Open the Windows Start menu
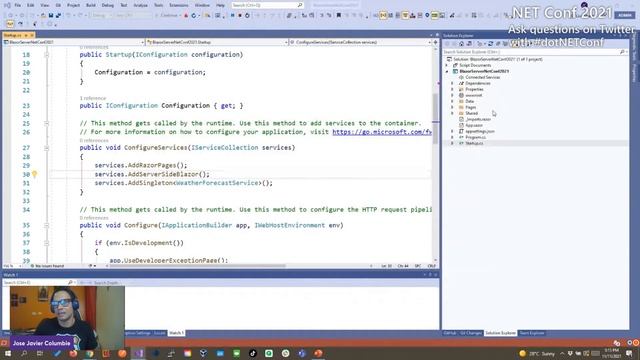 (8, 353)
